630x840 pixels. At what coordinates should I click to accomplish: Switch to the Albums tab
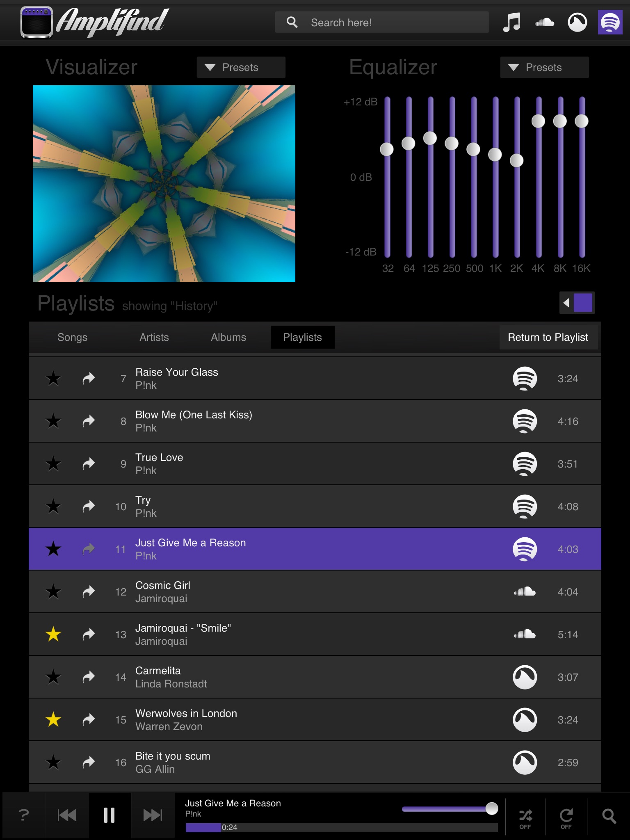228,337
